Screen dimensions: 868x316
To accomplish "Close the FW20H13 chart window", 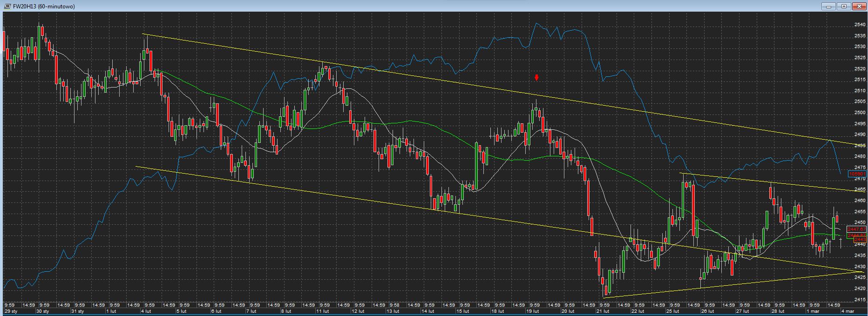I will click(859, 6).
